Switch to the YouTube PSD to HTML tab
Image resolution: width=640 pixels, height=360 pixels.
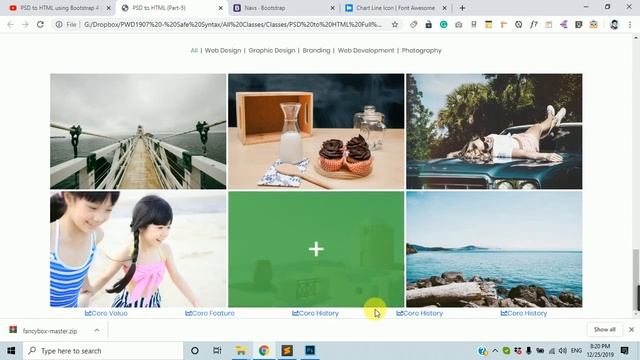[x=60, y=8]
